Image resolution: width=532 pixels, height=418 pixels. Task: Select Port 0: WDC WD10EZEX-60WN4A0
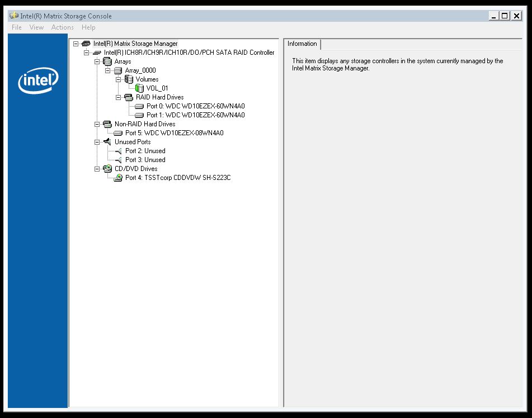point(195,106)
